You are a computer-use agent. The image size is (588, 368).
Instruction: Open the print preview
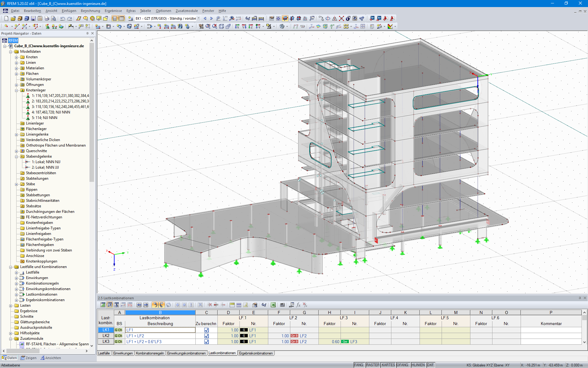53,18
